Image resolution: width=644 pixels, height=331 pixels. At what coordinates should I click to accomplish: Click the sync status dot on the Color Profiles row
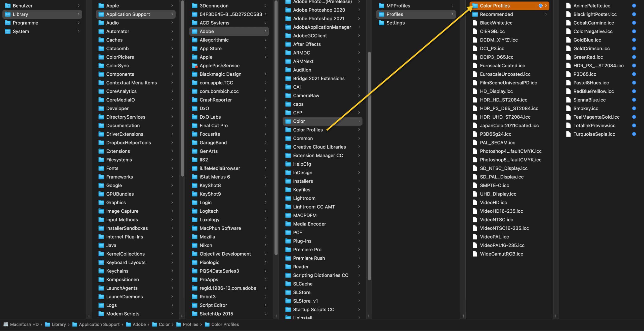point(540,6)
